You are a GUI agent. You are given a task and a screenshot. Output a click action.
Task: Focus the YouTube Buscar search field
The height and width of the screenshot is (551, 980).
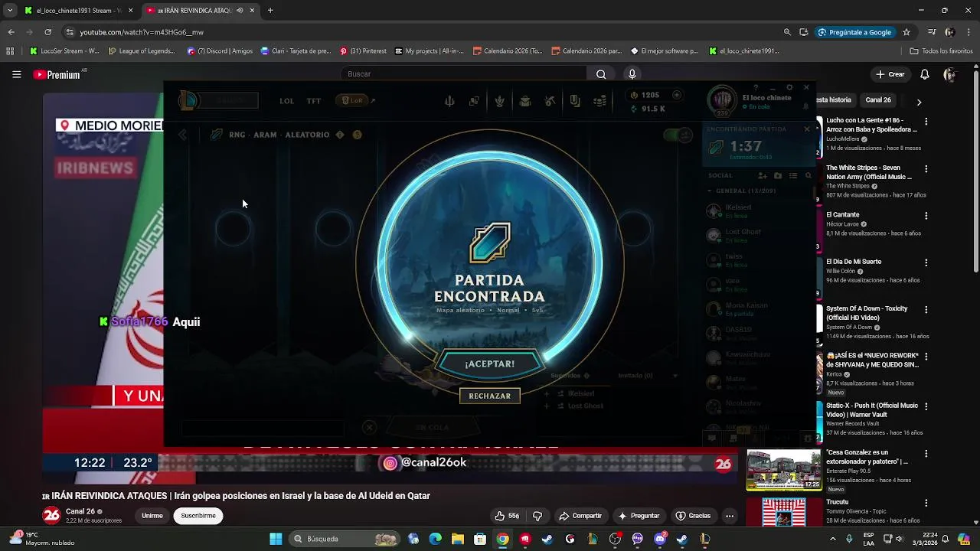464,74
